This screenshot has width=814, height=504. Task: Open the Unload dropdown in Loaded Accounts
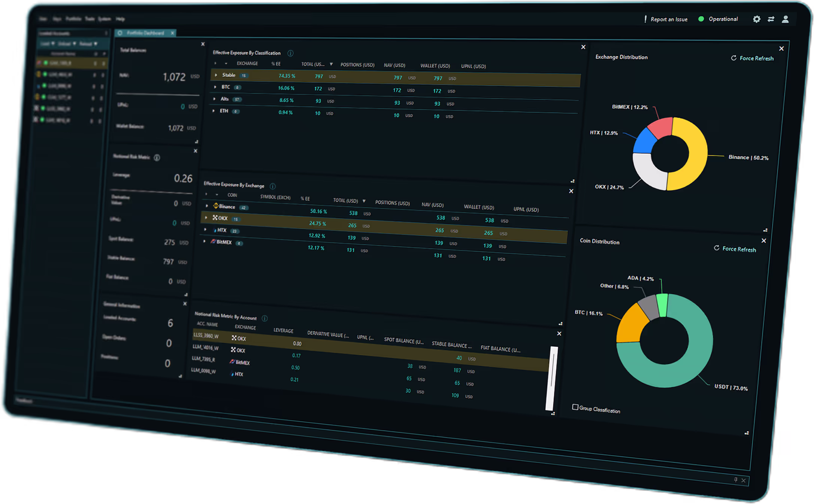(x=67, y=44)
